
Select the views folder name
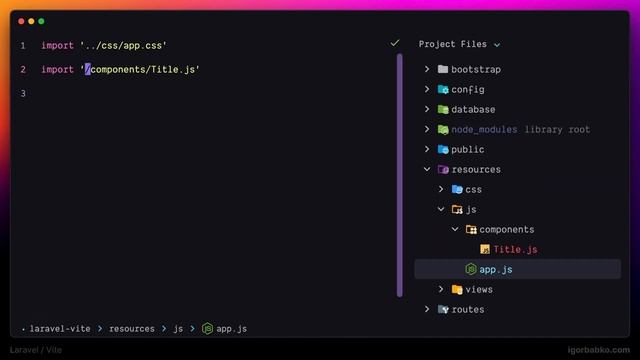[x=479, y=289]
